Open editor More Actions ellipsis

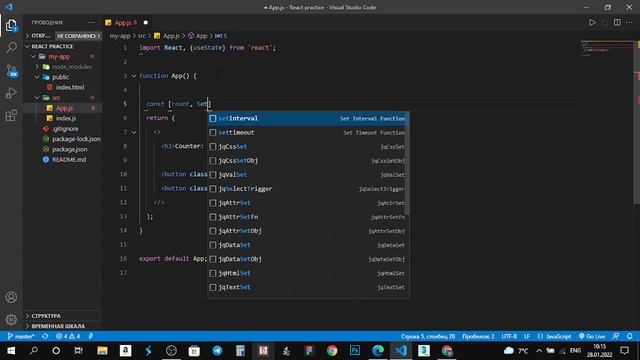pos(629,22)
